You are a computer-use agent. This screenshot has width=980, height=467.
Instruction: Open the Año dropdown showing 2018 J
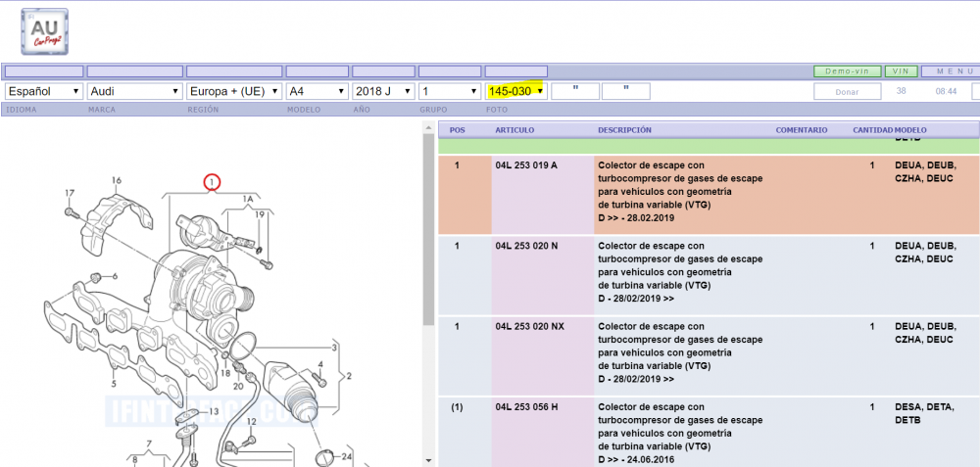coord(383,91)
